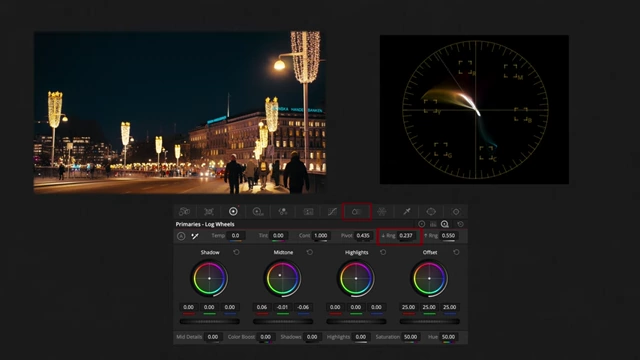Viewport: 640px width, 360px height.
Task: Click the Midtone master slider bar
Action: click(x=283, y=322)
